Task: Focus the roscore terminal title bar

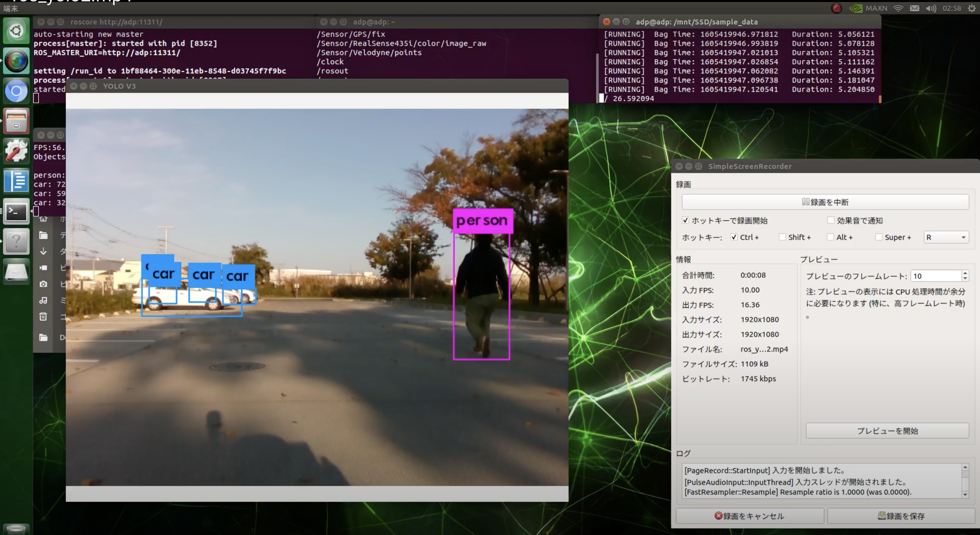Action: [x=175, y=22]
